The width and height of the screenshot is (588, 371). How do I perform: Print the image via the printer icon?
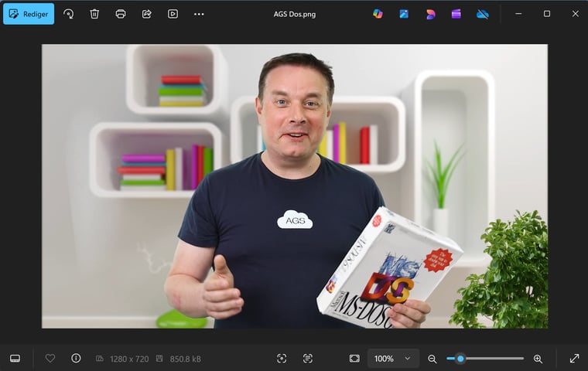click(121, 14)
